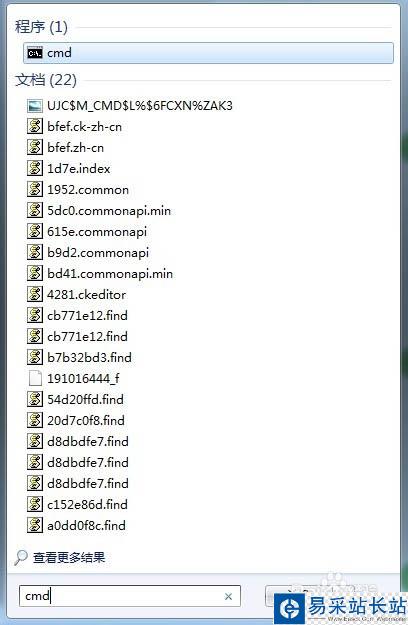Select the b9d2.commonapi entry
Viewport: 408px width, 625px height.
pyautogui.click(x=98, y=252)
